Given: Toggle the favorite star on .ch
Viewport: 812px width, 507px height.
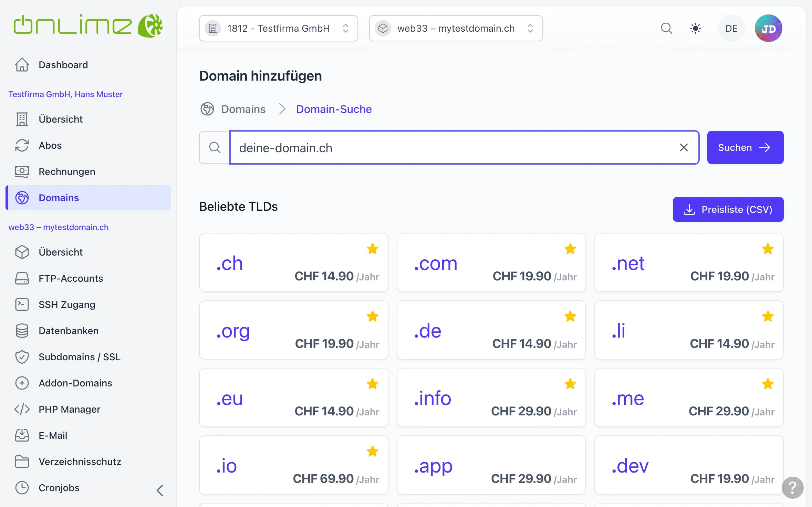Looking at the screenshot, I should [373, 249].
